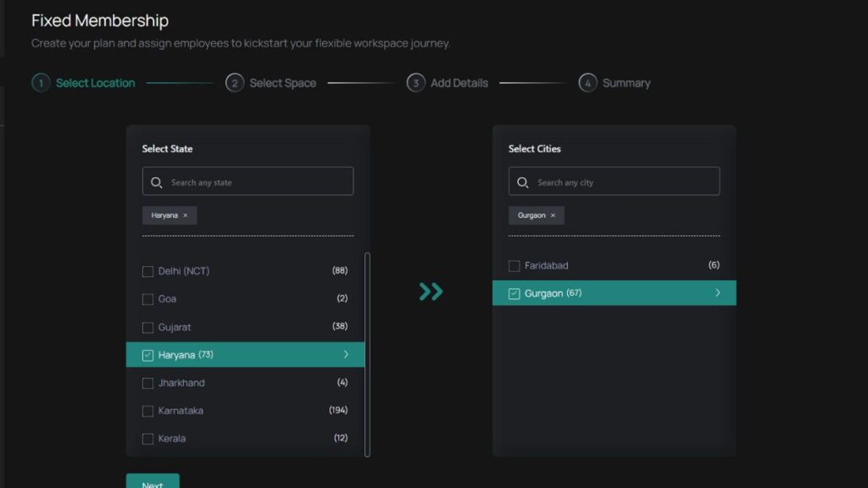
Task: Click the state list scrollbar
Action: [367, 355]
